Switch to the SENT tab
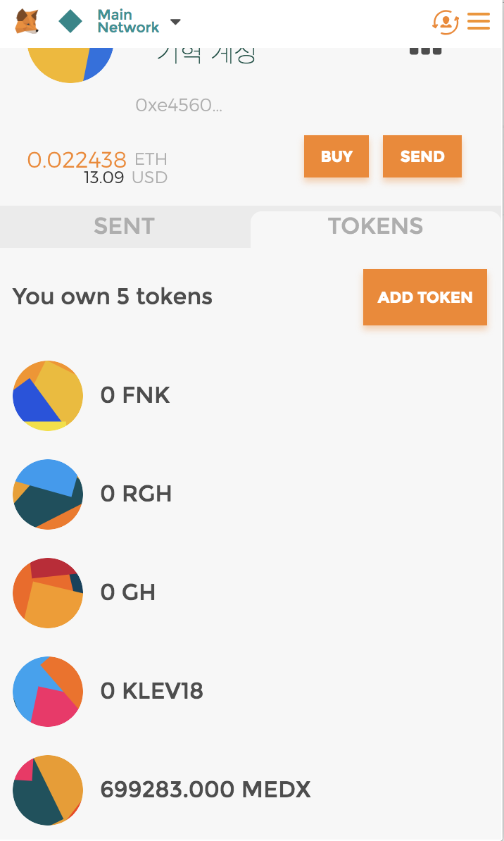504x841 pixels. 125,226
